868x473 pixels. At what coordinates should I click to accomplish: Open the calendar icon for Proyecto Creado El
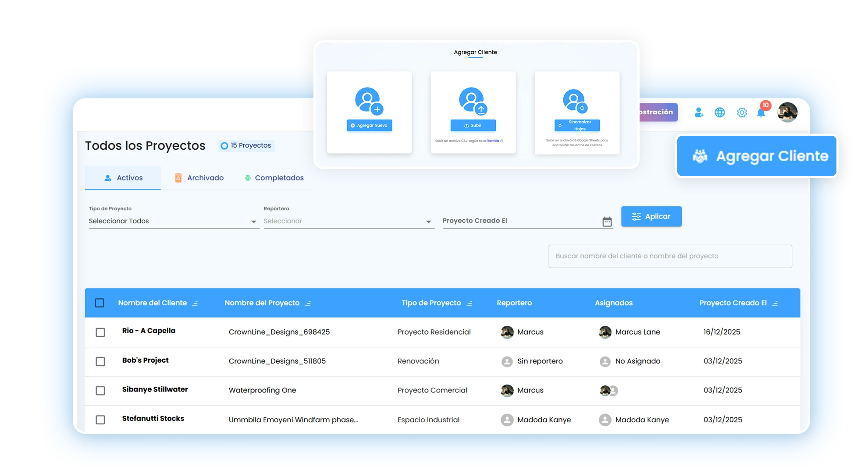(x=607, y=222)
